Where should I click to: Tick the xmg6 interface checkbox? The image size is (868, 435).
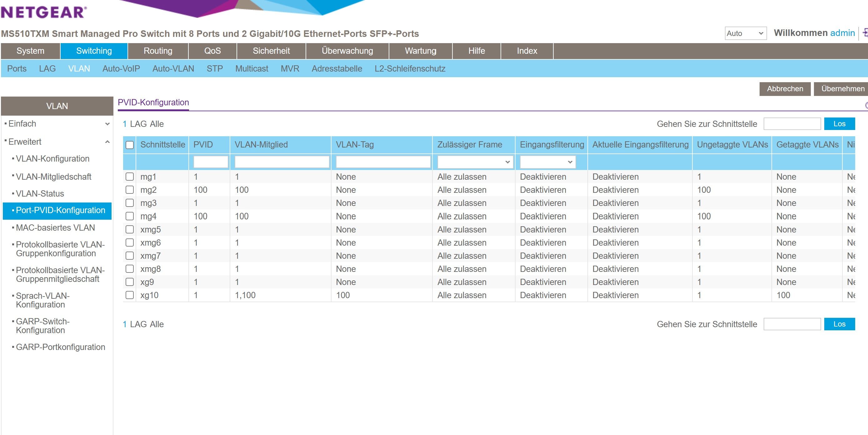coord(130,242)
